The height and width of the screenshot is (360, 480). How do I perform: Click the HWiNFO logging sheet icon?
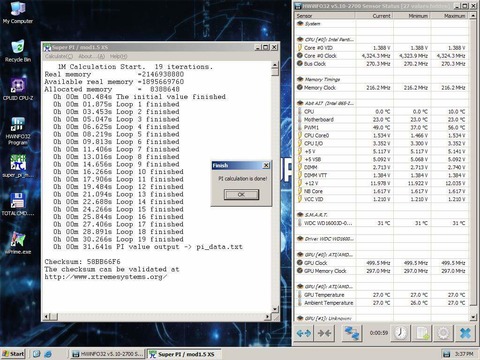click(422, 333)
